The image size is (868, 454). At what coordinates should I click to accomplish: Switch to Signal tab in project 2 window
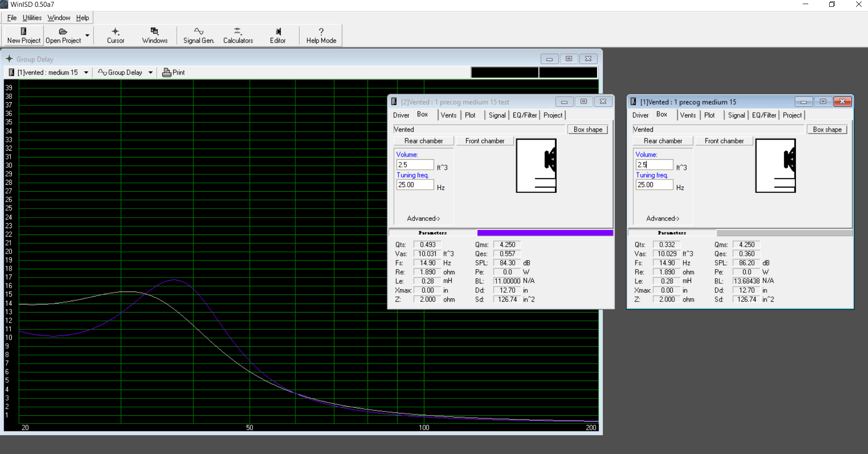coord(497,115)
